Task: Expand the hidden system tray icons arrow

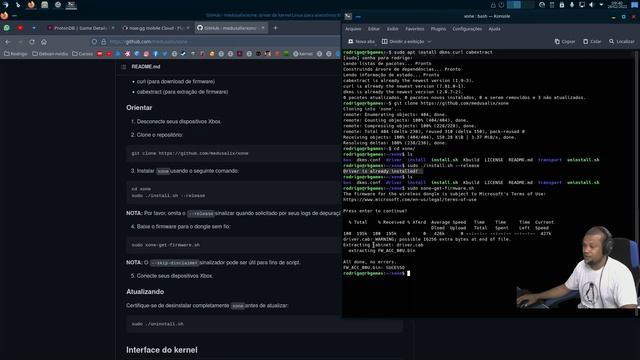Action: point(601,5)
